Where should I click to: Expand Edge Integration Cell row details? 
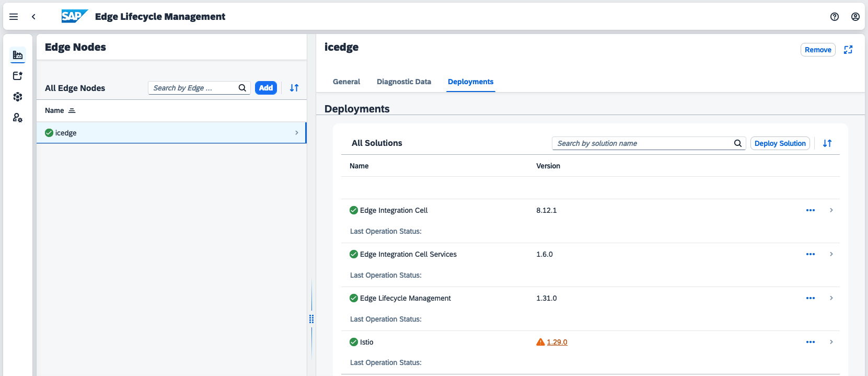pyautogui.click(x=831, y=210)
